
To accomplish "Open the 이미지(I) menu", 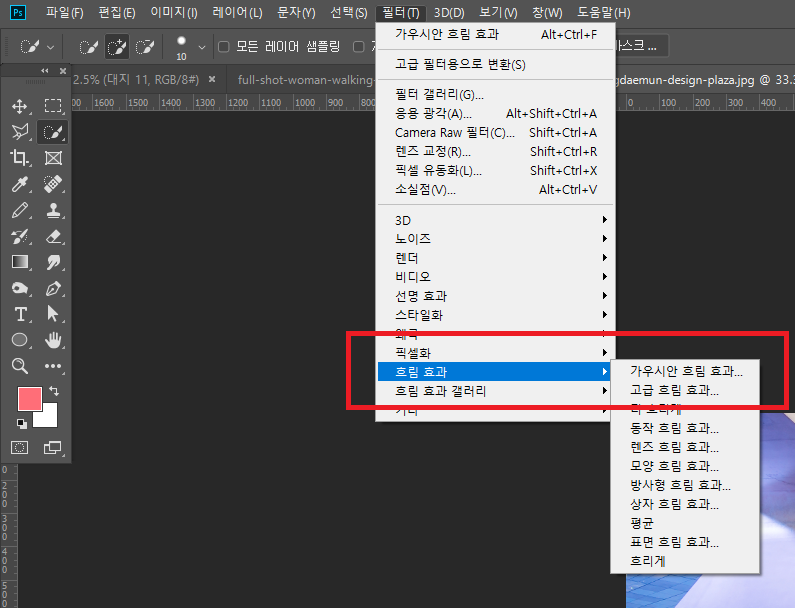I will 173,13.
